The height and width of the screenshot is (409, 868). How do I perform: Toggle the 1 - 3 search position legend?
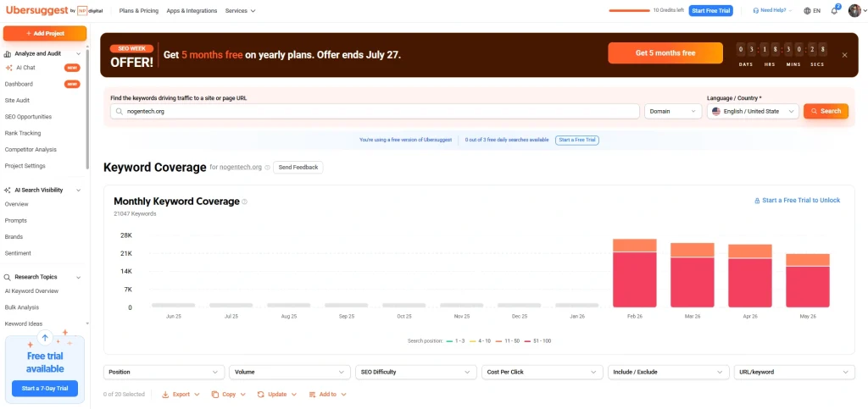[455, 341]
